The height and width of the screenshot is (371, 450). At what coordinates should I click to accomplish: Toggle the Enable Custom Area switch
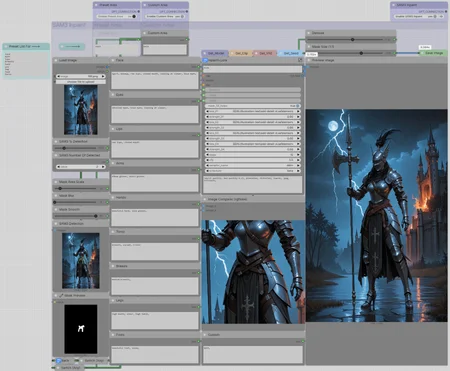(182, 16)
